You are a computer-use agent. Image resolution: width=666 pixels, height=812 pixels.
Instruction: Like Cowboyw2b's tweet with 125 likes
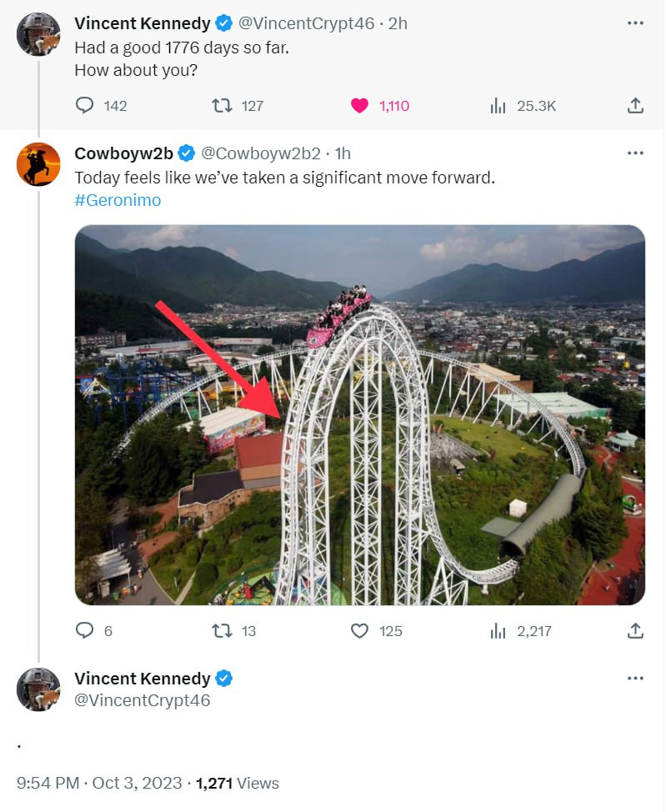pos(359,631)
